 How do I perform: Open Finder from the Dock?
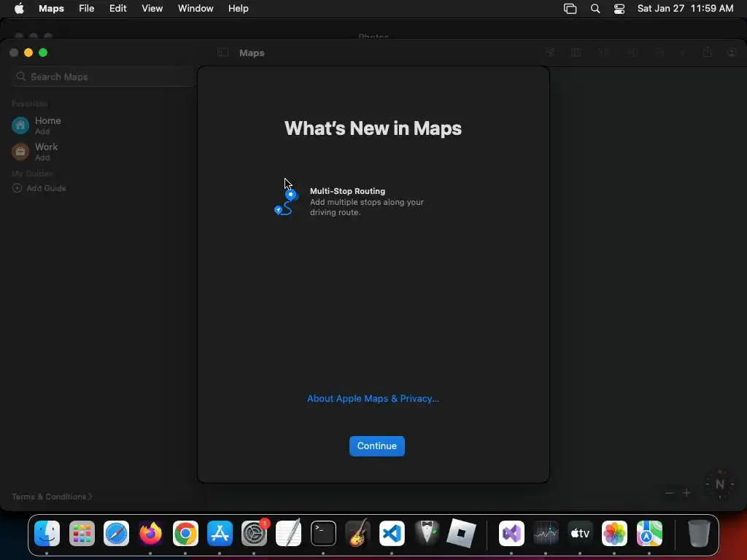tap(47, 533)
